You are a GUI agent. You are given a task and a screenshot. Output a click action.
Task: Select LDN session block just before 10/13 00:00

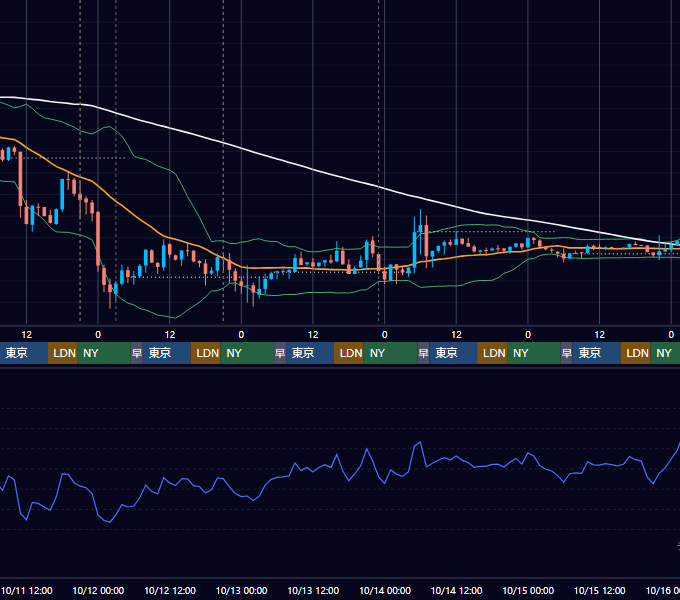pyautogui.click(x=206, y=353)
